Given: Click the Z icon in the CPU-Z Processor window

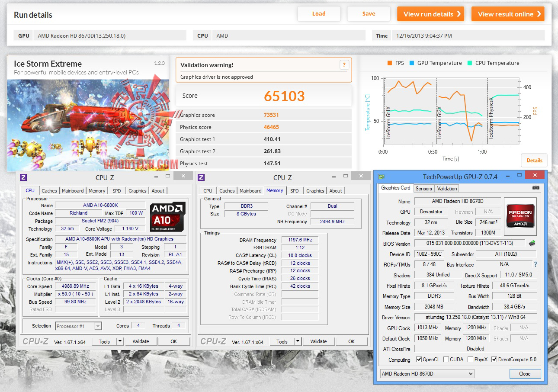Looking at the screenshot, I should point(24,177).
